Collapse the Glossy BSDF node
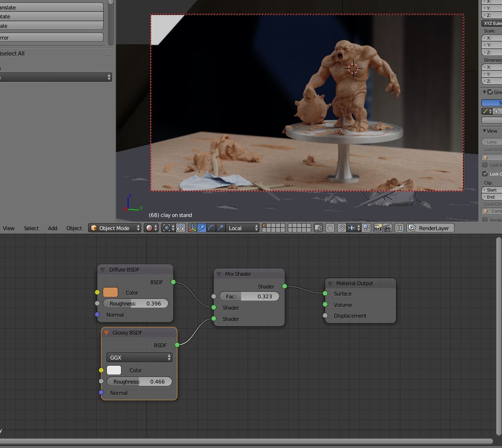This screenshot has width=502, height=448. [x=106, y=333]
